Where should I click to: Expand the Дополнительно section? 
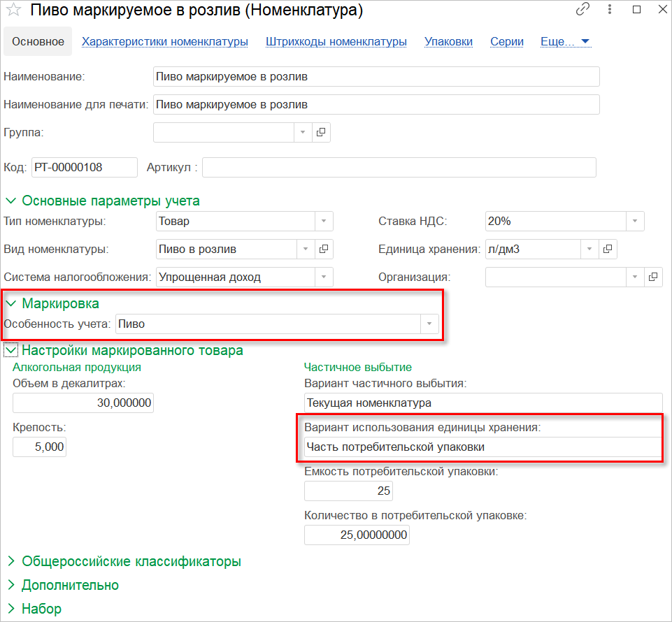point(12,585)
